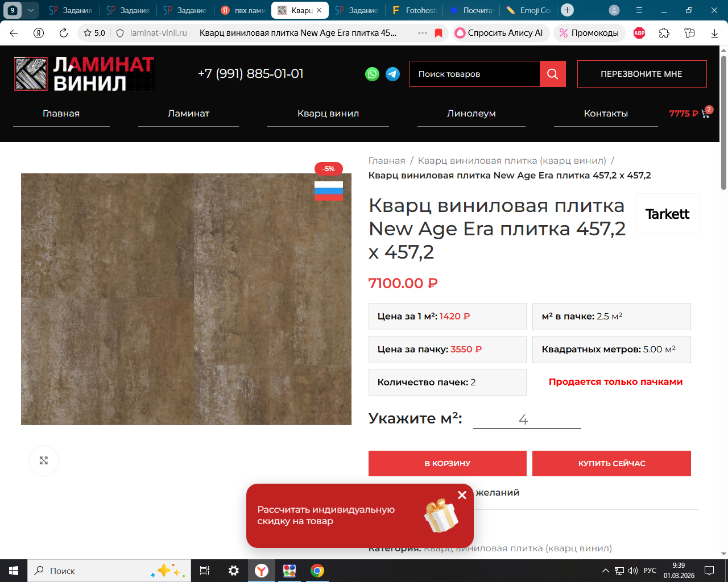Click the Цена за пачку: 3550 ₽ cell
728x582 pixels.
(448, 350)
